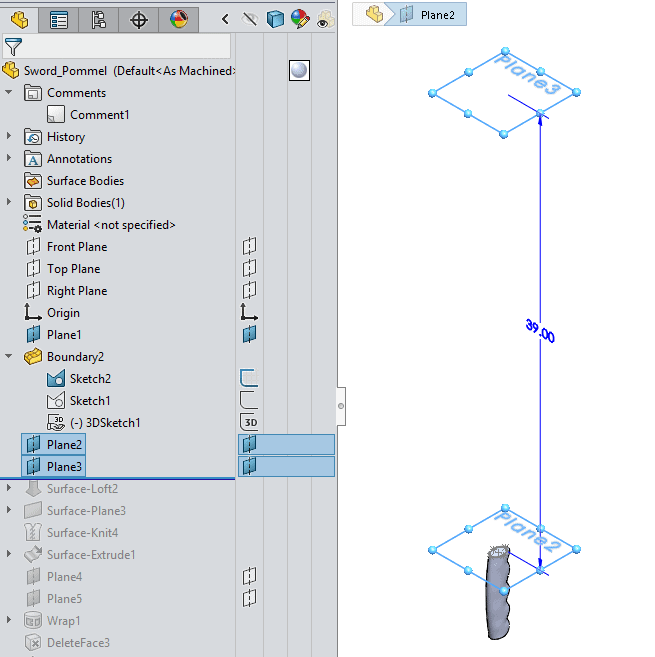Collapse the display pane with the arrow
Image resolution: width=655 pixels, height=657 pixels.
pos(225,19)
